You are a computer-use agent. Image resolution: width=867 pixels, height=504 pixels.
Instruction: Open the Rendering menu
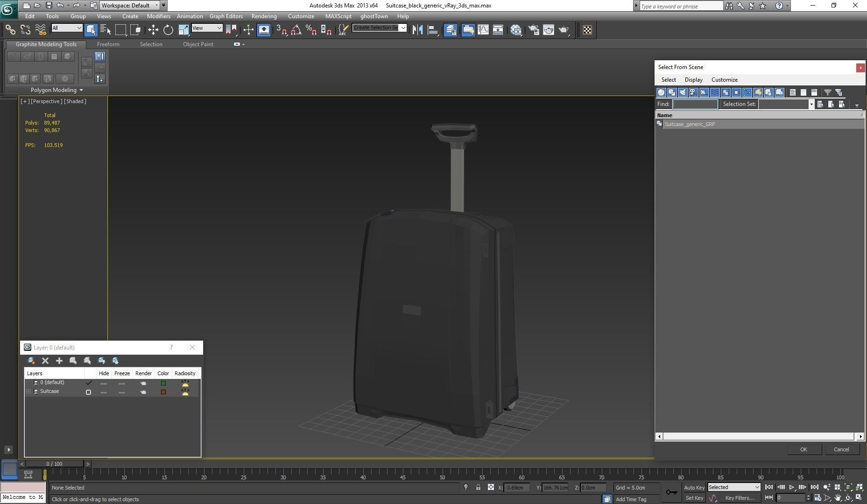(x=264, y=16)
